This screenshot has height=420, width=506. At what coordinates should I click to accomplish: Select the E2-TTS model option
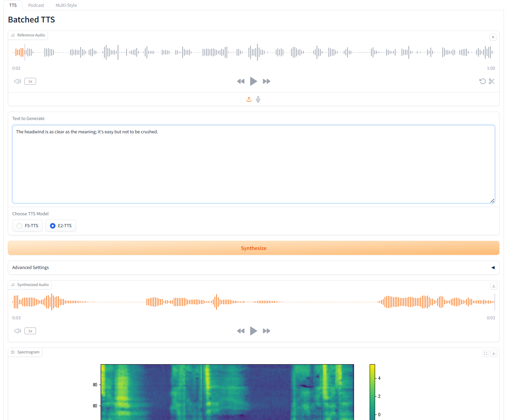pos(61,226)
